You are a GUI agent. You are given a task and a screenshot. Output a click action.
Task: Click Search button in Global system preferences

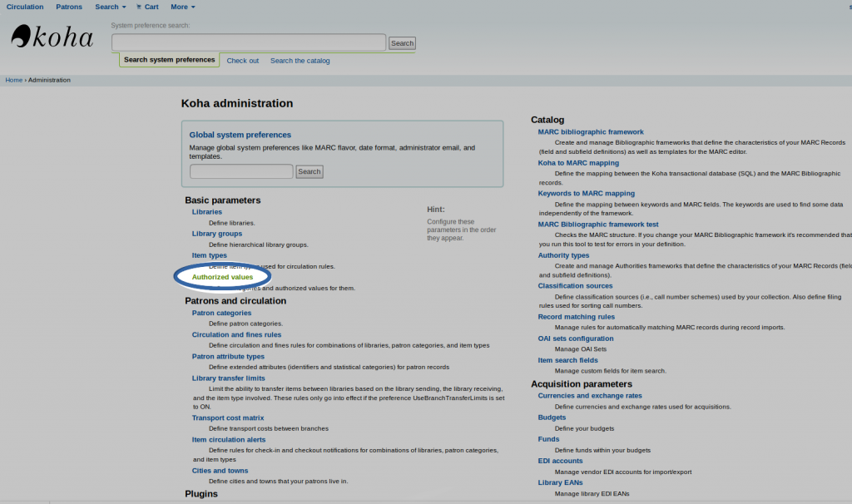click(310, 171)
